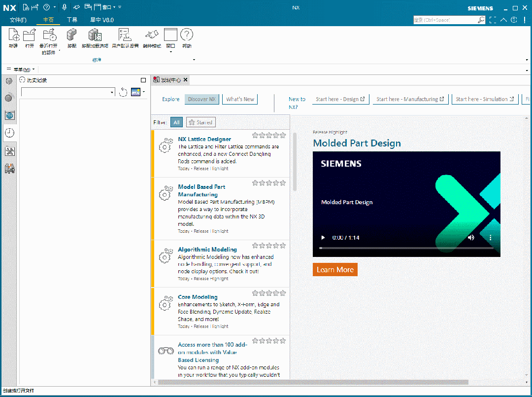Switch to the Home ribbon tab
This screenshot has height=397, width=532.
48,20
